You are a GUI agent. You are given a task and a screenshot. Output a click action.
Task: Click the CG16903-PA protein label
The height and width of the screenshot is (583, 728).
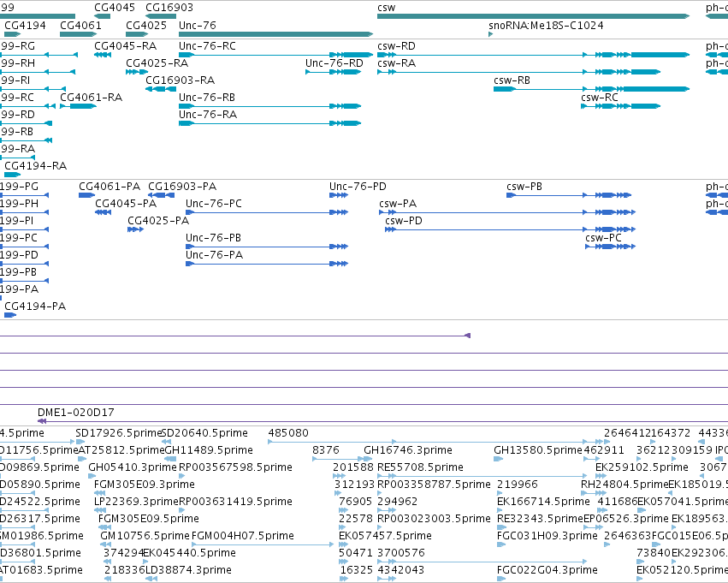[x=182, y=187]
